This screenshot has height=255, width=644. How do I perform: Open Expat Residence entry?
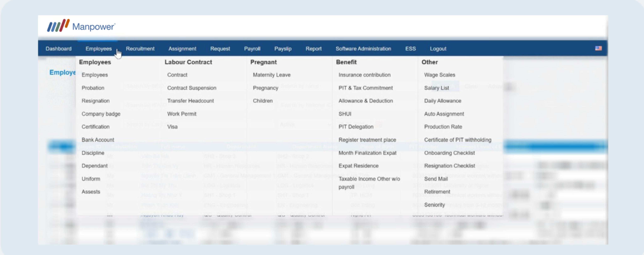(358, 166)
